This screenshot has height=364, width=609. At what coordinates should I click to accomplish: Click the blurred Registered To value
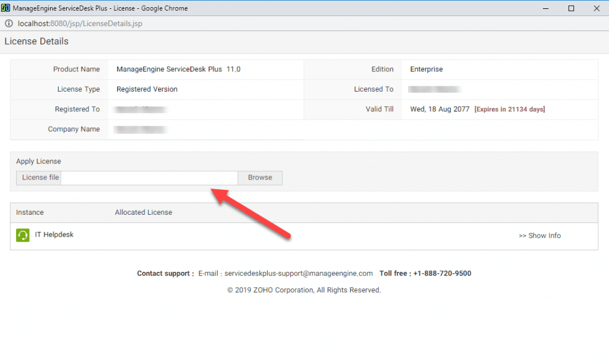(140, 109)
